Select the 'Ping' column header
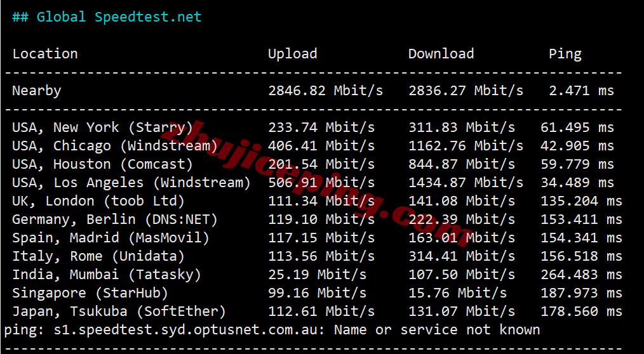644x354 pixels. [565, 54]
